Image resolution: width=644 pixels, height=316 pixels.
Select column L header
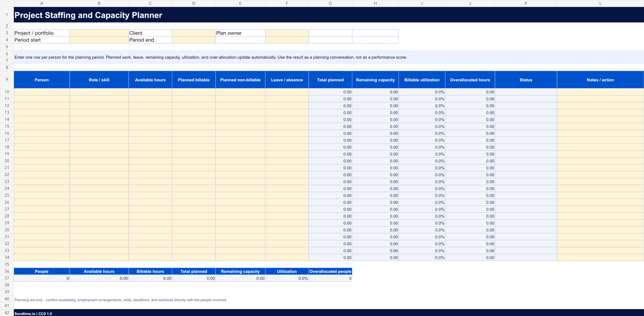click(x=600, y=3)
